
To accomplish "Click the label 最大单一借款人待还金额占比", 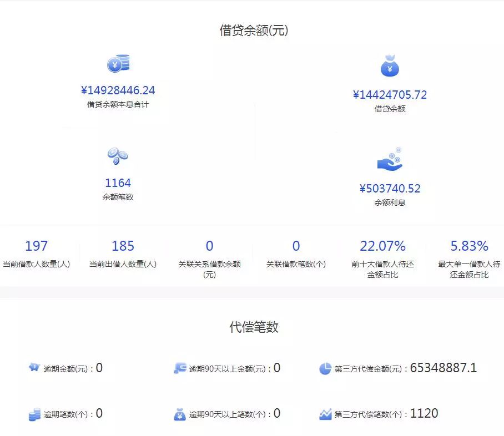I will pyautogui.click(x=469, y=269).
